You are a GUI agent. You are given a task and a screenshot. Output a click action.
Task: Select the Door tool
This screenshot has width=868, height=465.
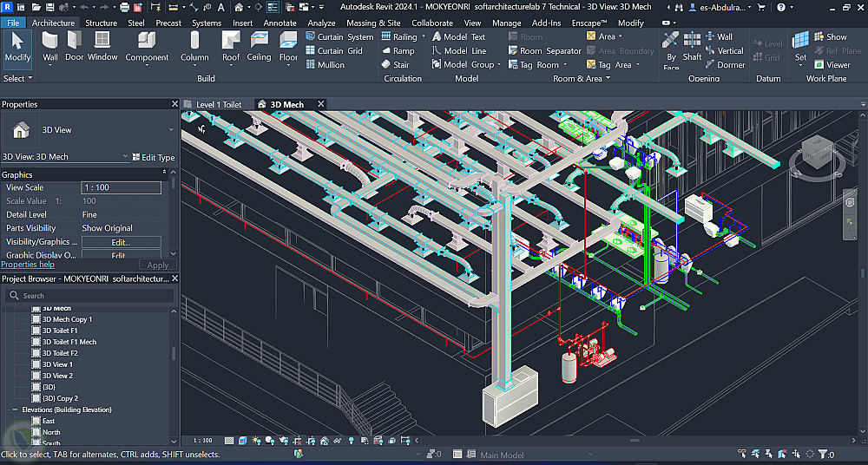coord(74,47)
